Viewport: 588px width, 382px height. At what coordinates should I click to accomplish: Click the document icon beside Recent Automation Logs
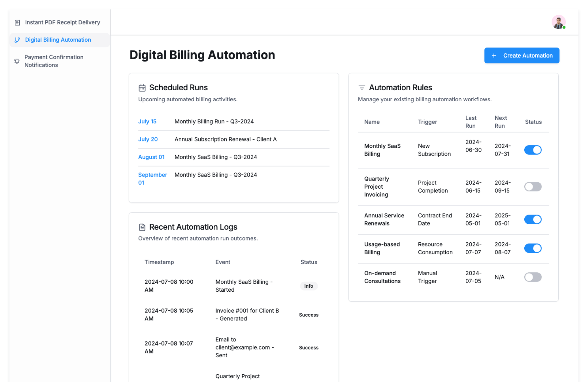tap(142, 227)
